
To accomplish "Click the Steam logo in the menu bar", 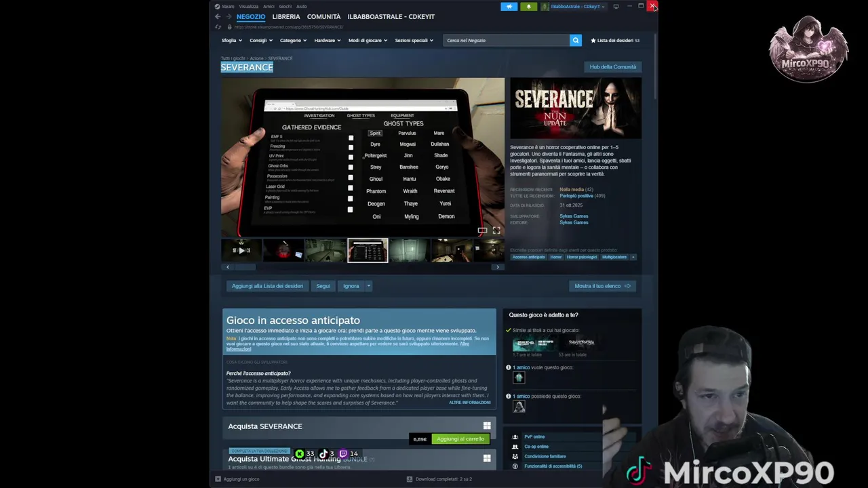I will pyautogui.click(x=217, y=7).
